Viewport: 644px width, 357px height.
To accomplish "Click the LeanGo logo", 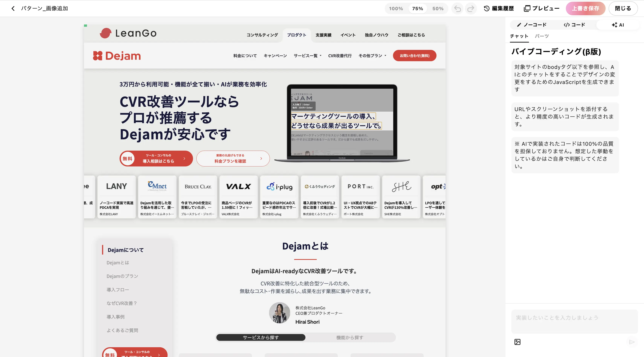I will [x=128, y=33].
